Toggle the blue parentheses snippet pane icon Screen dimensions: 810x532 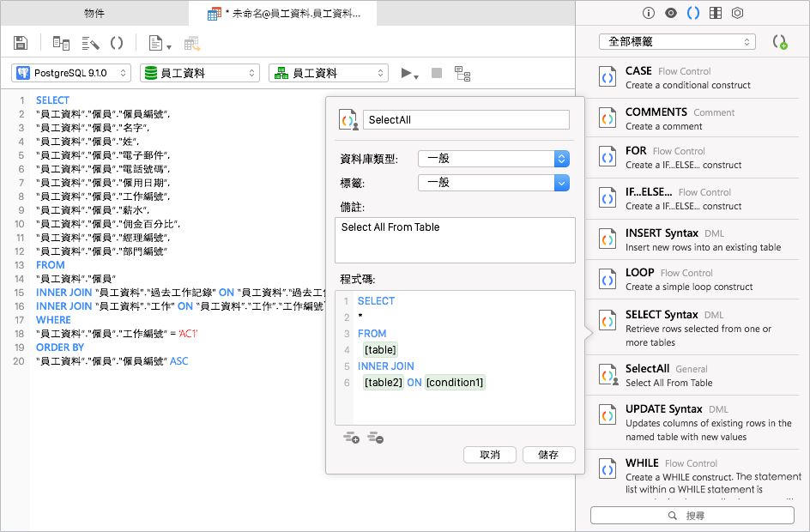693,13
